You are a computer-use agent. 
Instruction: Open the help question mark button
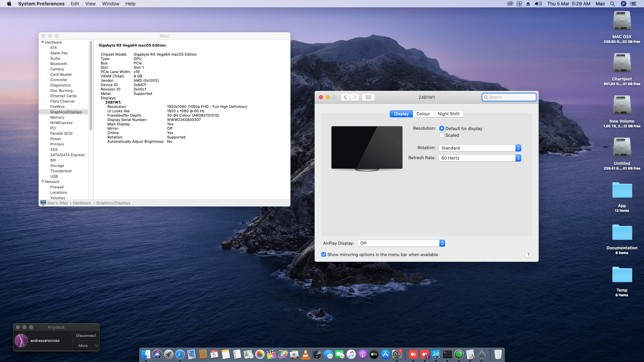pyautogui.click(x=528, y=255)
